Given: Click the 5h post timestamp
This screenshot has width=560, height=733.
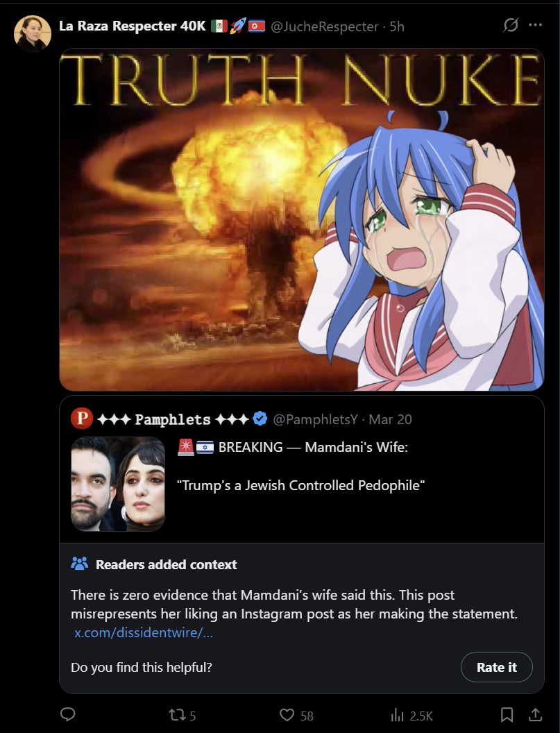Looking at the screenshot, I should (397, 26).
